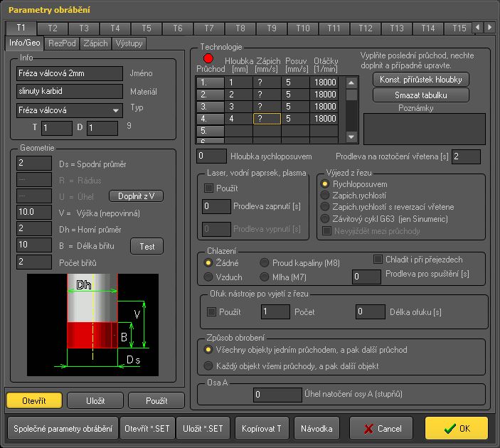500x448 pixels.
Task: Select Zapich.rychlostí exit option
Action: click(326, 196)
